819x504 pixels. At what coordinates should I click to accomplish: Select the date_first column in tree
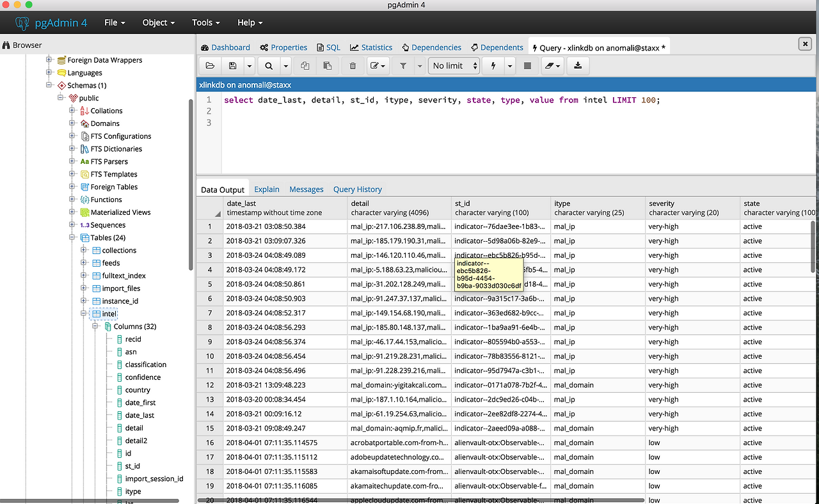[x=140, y=402]
